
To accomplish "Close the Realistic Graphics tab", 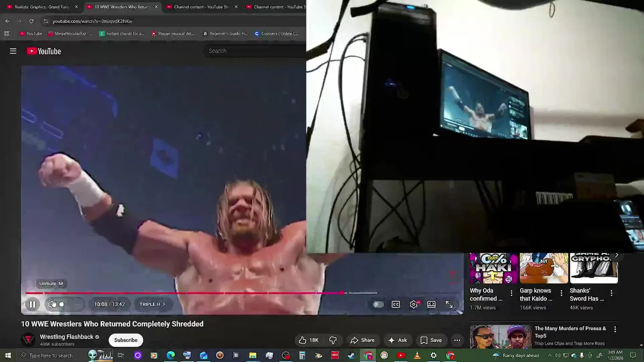I will [x=76, y=7].
